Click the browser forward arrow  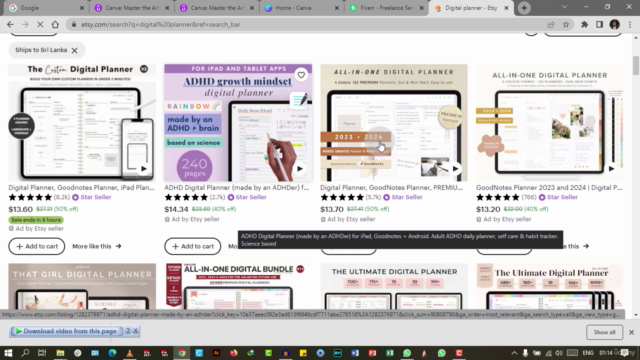point(25,24)
